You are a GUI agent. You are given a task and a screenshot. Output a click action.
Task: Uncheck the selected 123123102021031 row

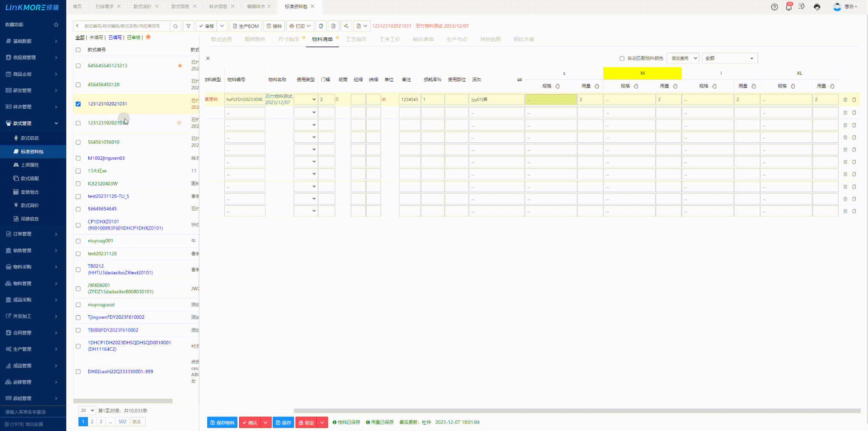click(78, 104)
